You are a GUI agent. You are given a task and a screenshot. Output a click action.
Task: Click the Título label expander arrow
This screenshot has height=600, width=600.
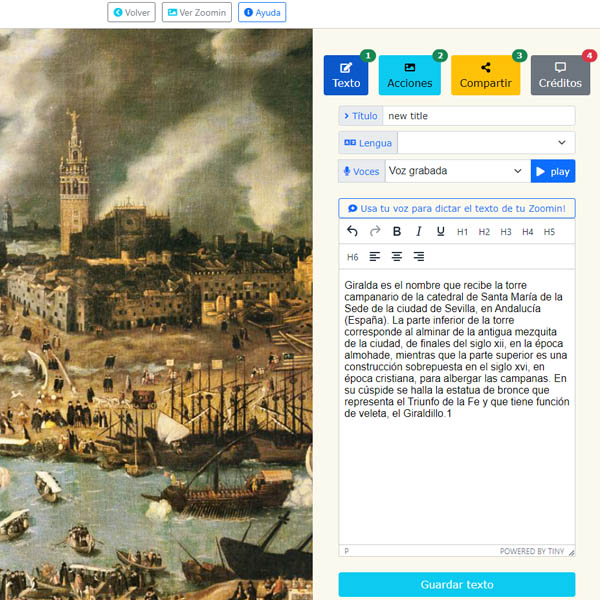[346, 116]
